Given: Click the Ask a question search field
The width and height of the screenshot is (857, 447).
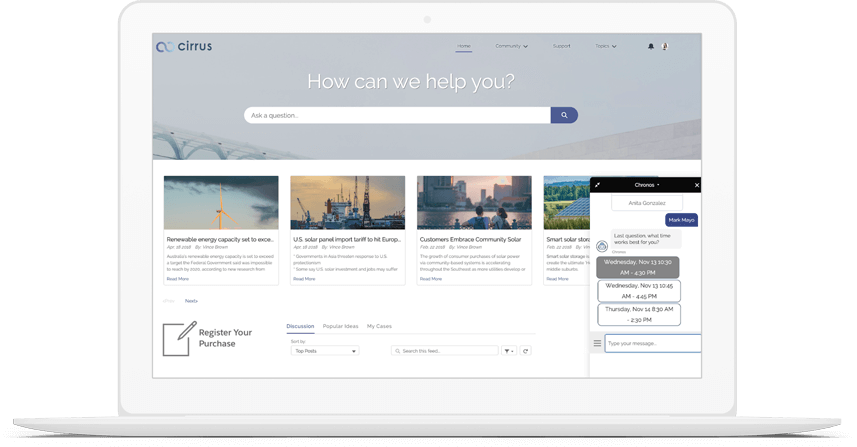Looking at the screenshot, I should 397,115.
